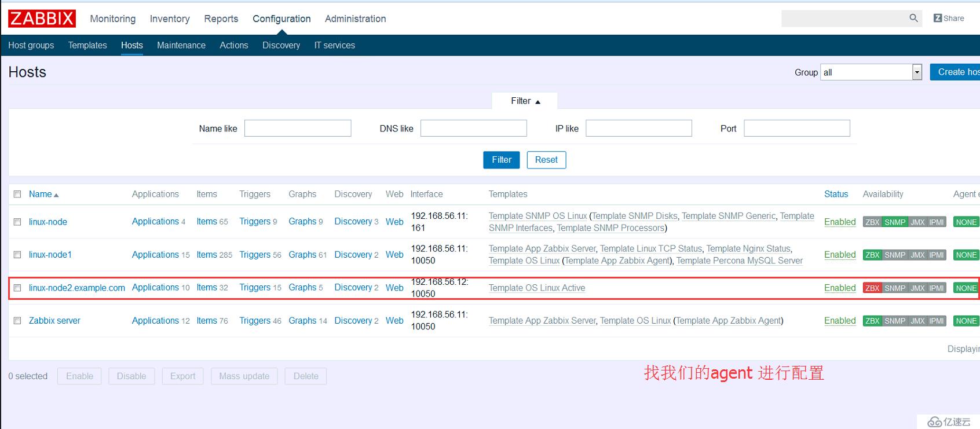Click NONE encryption badge for linux-node
This screenshot has height=429, width=980.
966,222
